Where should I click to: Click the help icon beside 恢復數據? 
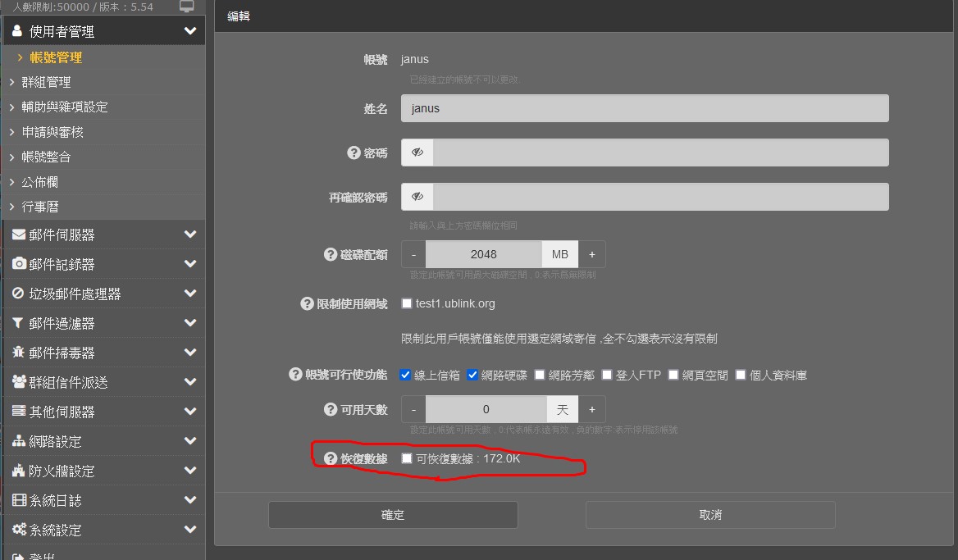[x=331, y=459]
